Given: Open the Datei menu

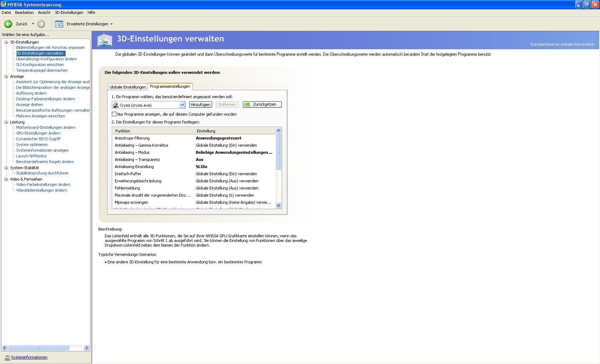Looking at the screenshot, I should tap(6, 12).
